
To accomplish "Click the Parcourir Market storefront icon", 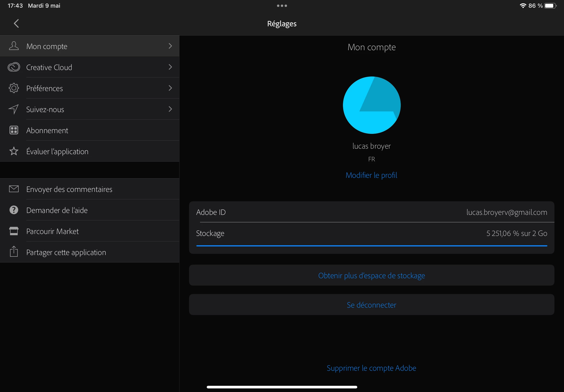I will tap(14, 231).
